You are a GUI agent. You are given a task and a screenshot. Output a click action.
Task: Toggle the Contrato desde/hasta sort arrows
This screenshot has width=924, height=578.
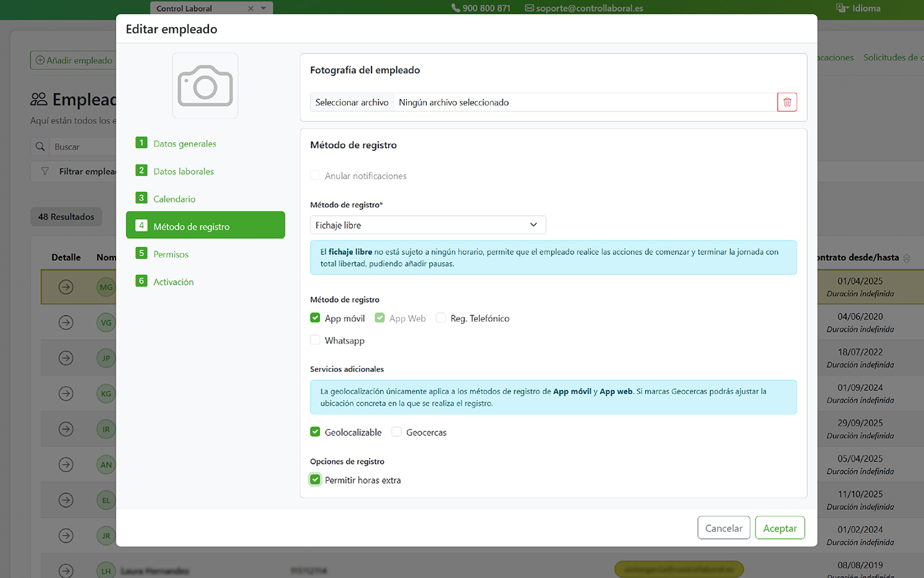point(907,257)
